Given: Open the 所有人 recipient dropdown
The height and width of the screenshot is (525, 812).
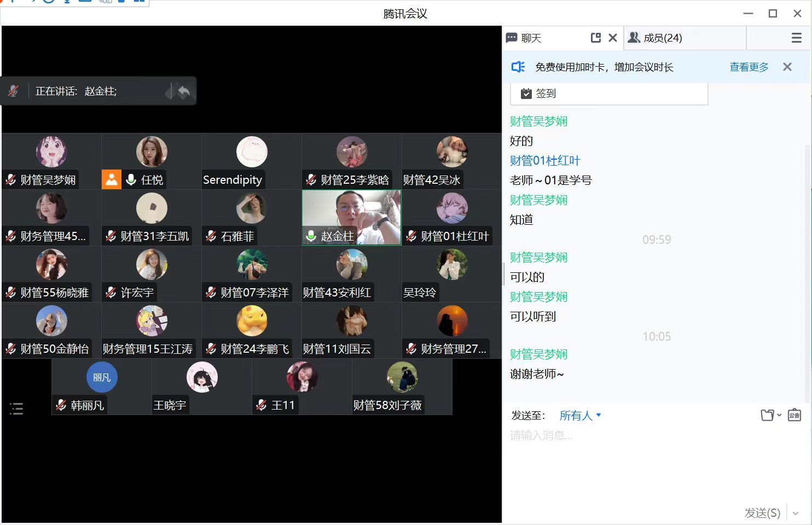Looking at the screenshot, I should (580, 416).
